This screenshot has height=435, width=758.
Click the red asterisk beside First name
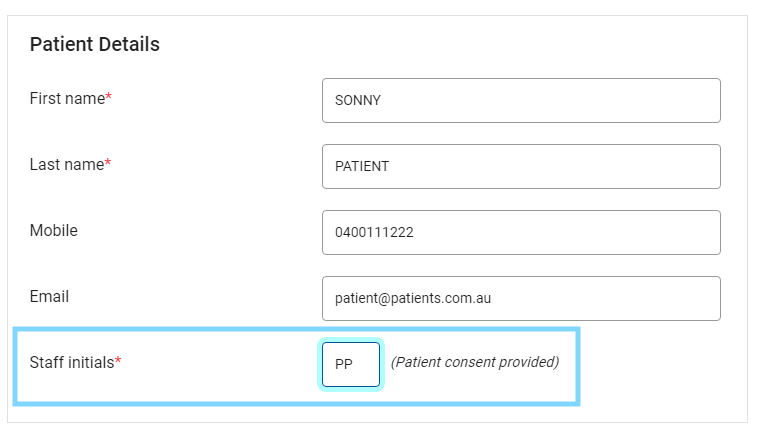coord(109,96)
